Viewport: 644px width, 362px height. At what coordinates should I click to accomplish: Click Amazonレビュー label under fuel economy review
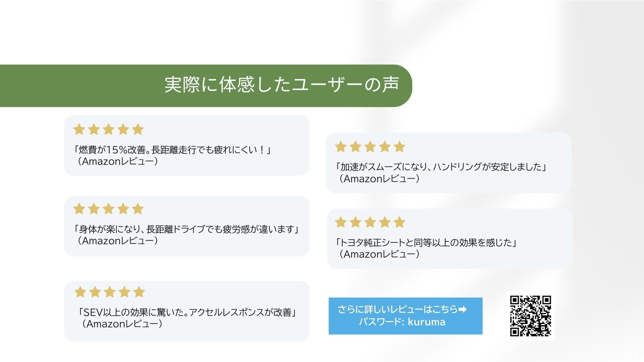[118, 161]
